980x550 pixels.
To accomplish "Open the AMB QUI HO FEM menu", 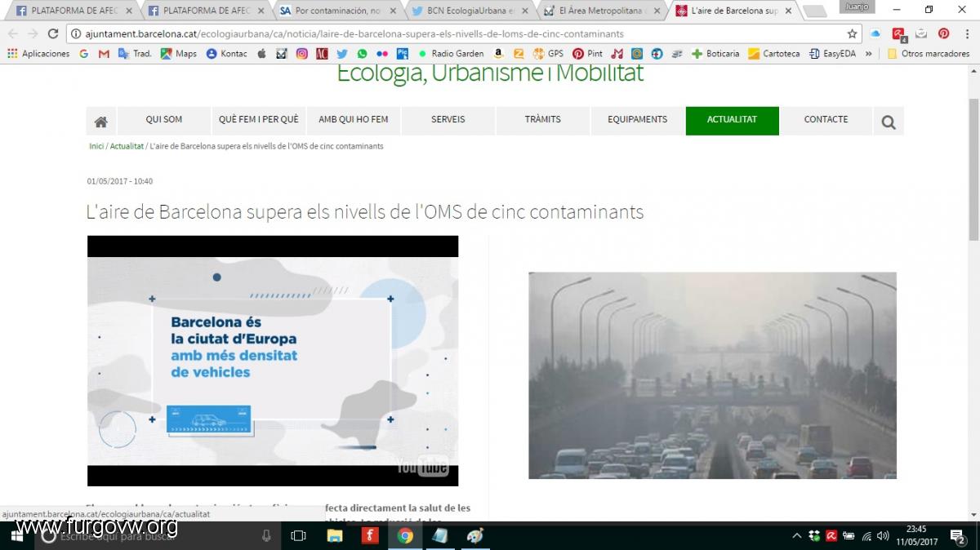I will point(354,120).
